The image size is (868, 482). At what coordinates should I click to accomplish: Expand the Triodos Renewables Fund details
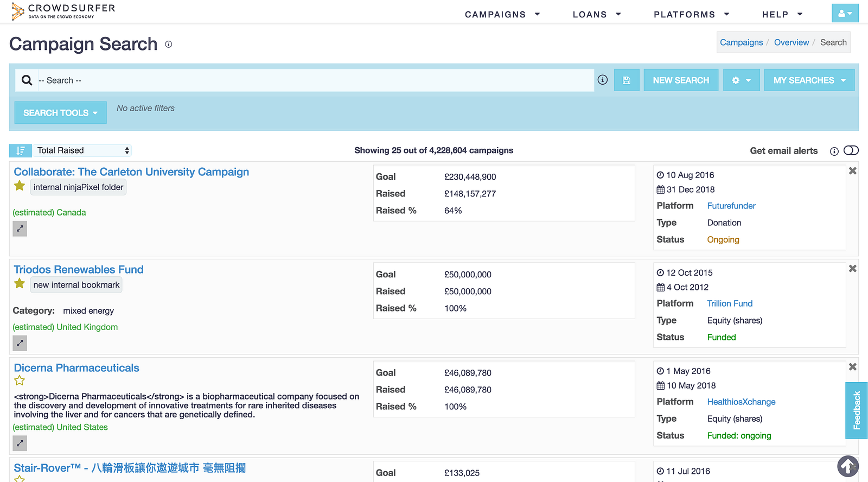click(x=20, y=343)
